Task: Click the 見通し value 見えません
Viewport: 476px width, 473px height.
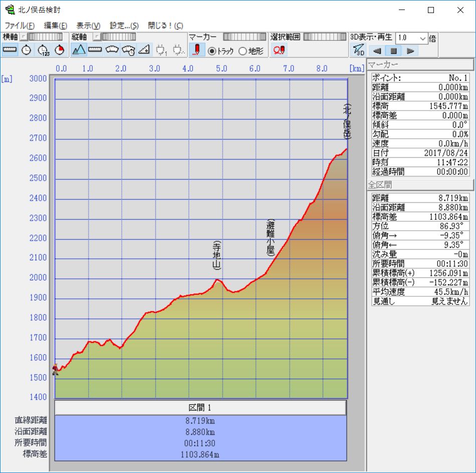Action: coord(450,301)
